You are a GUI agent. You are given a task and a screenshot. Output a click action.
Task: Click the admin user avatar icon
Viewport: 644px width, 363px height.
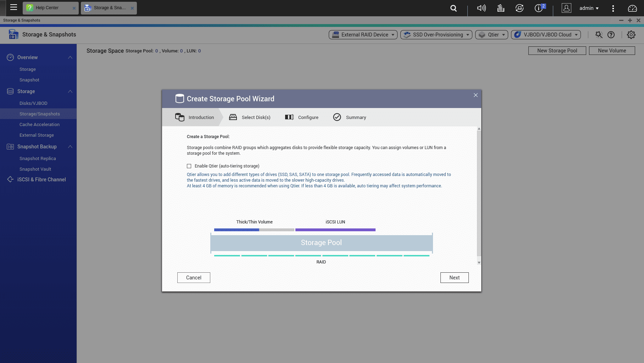tap(566, 8)
